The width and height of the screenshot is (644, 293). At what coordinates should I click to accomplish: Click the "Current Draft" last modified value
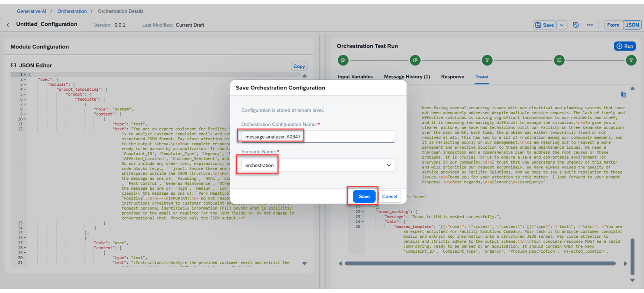tap(190, 25)
